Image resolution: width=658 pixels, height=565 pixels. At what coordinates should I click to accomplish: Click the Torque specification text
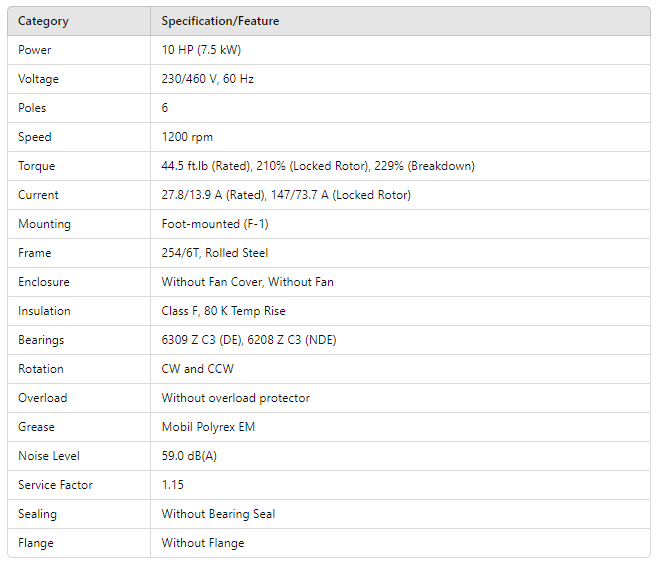coord(318,166)
